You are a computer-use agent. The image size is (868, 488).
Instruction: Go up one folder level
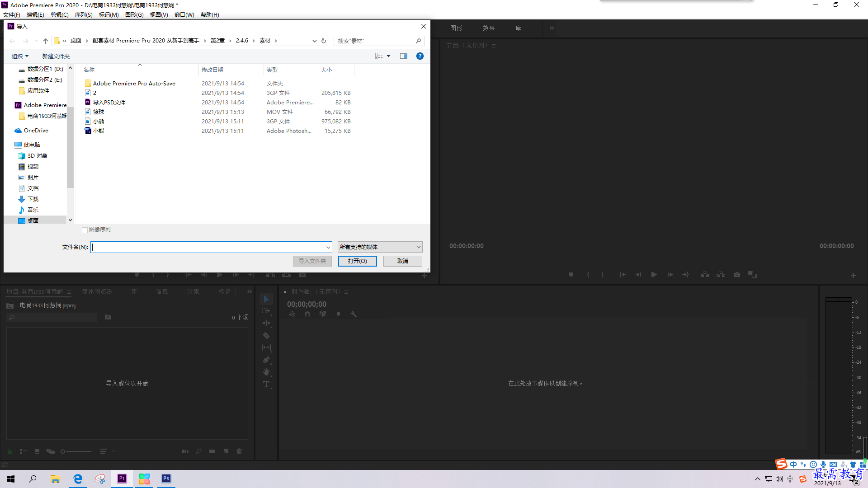tap(46, 41)
